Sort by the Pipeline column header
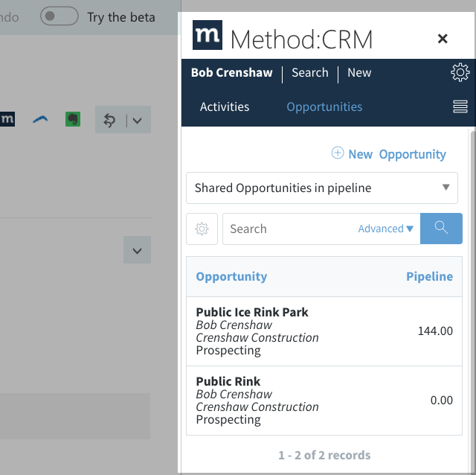The width and height of the screenshot is (476, 475). 429,276
